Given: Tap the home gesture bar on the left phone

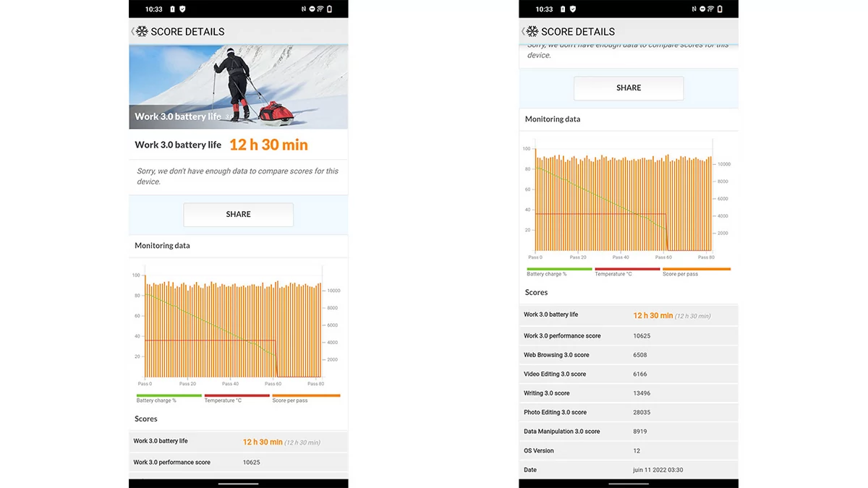Looking at the screenshot, I should point(238,483).
